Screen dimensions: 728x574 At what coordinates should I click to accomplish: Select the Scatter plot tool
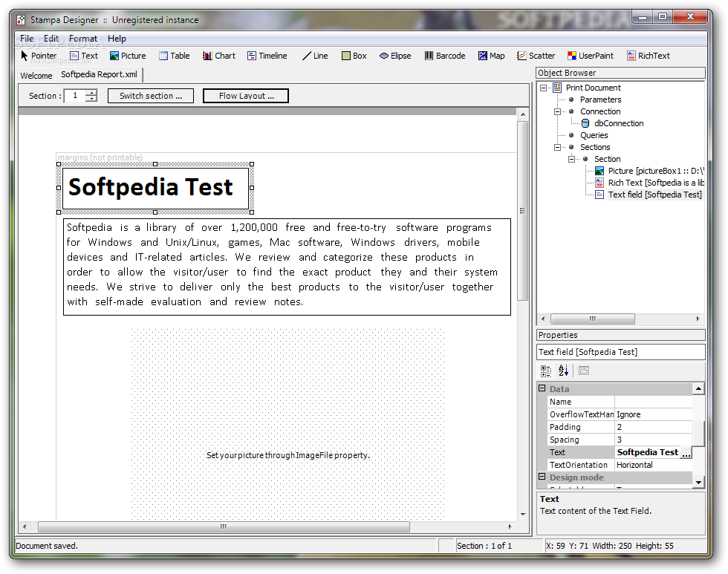point(536,56)
